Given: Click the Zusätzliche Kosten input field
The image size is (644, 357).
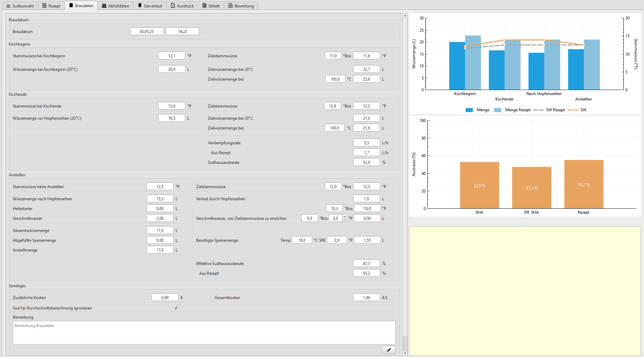Looking at the screenshot, I should 165,297.
